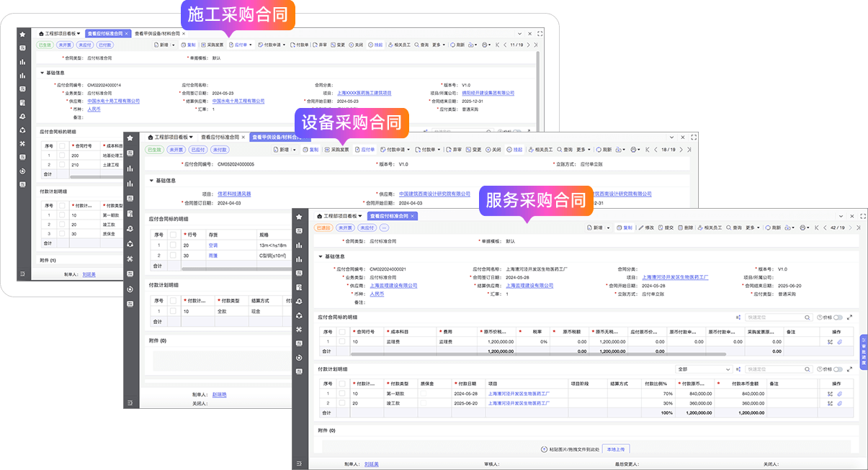Toggle the 价格 switch in 付款计划明细 section
Viewport: 868px width, 470px height.
pos(837,369)
